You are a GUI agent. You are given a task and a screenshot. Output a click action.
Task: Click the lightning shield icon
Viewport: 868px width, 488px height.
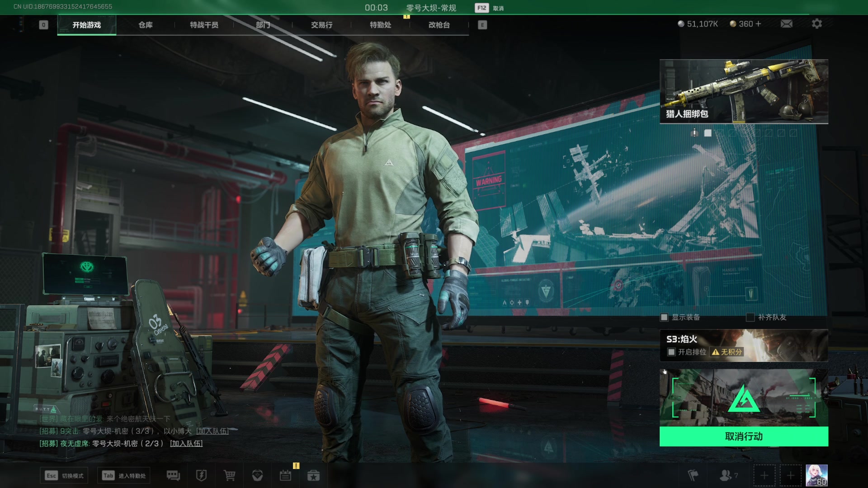pyautogui.click(x=201, y=475)
